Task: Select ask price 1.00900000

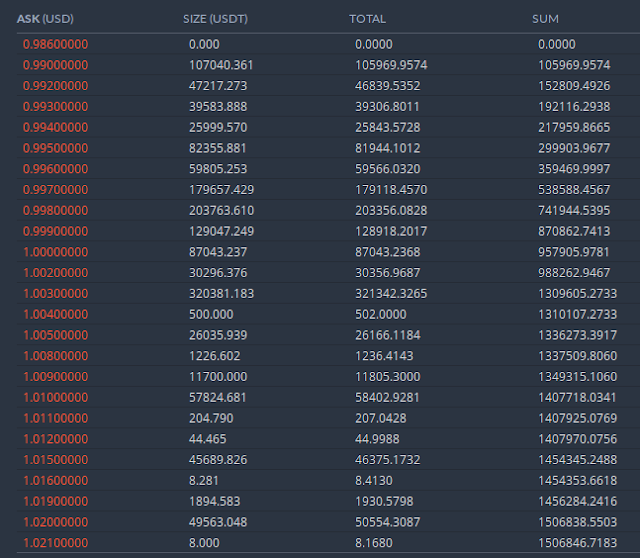Action: pyautogui.click(x=56, y=376)
